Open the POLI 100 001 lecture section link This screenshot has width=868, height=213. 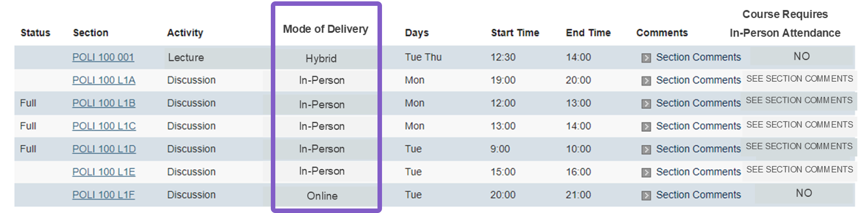(103, 57)
